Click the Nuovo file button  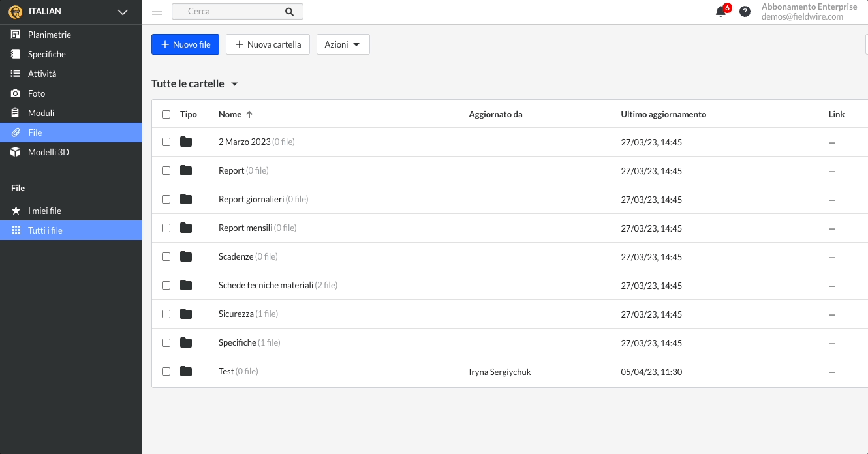185,44
